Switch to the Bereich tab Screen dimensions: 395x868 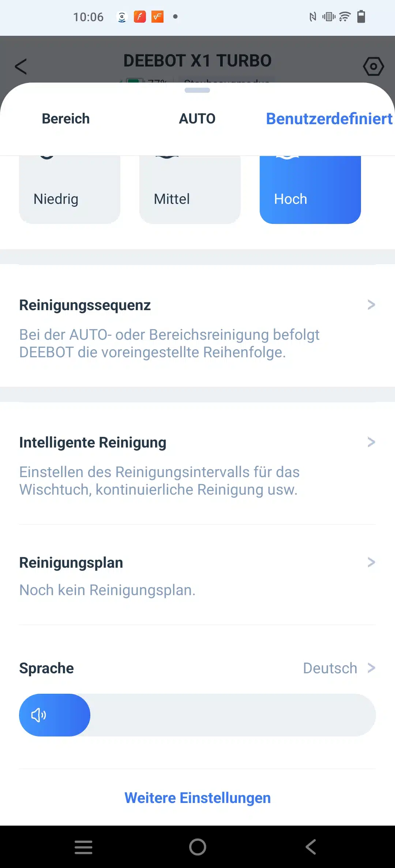[x=66, y=119]
